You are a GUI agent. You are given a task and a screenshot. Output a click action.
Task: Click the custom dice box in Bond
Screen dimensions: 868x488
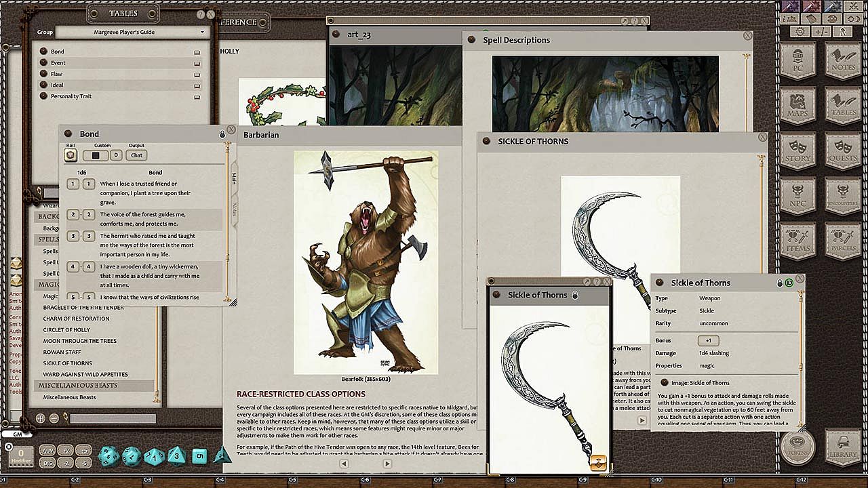(96, 155)
